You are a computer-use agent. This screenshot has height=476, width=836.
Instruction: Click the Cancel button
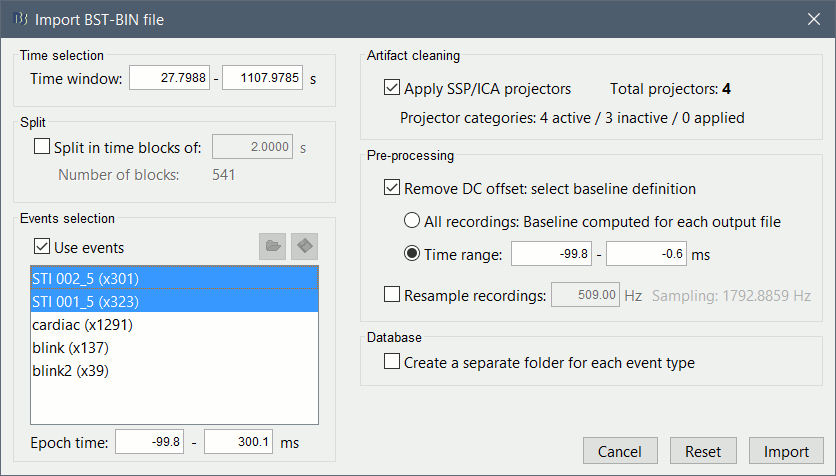620,452
